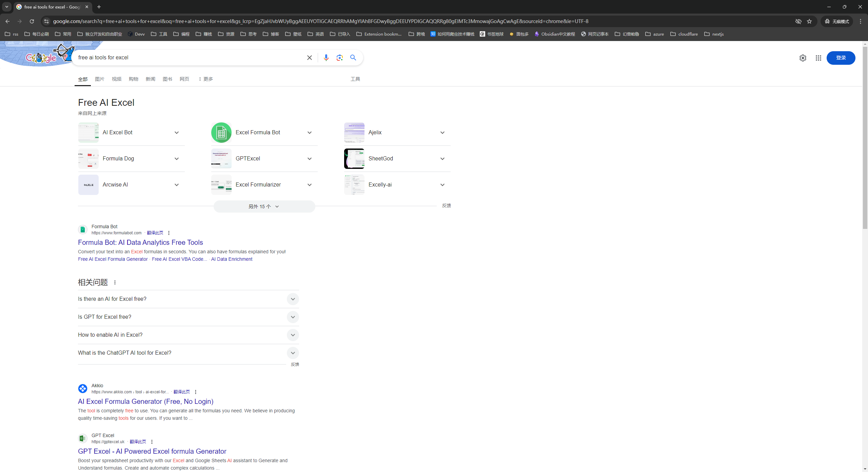Click the site info icon in address bar
The height and width of the screenshot is (472, 868).
coord(46,21)
